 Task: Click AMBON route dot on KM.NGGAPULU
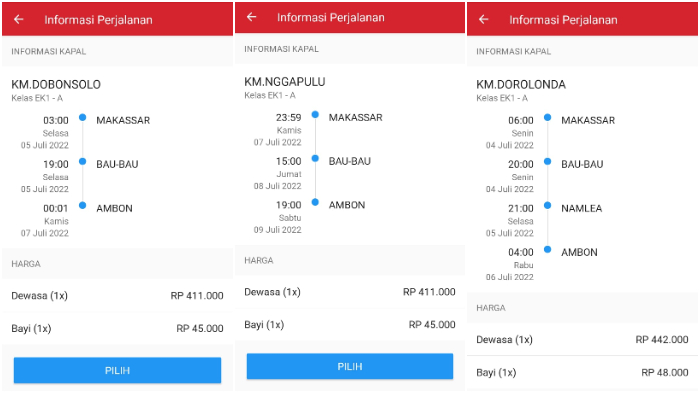pyautogui.click(x=315, y=202)
